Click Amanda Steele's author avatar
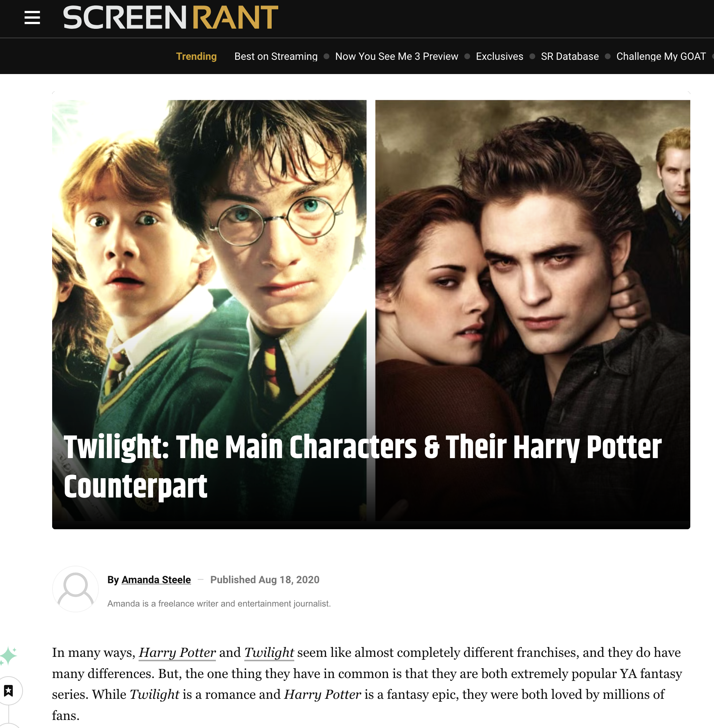714x728 pixels. point(75,589)
